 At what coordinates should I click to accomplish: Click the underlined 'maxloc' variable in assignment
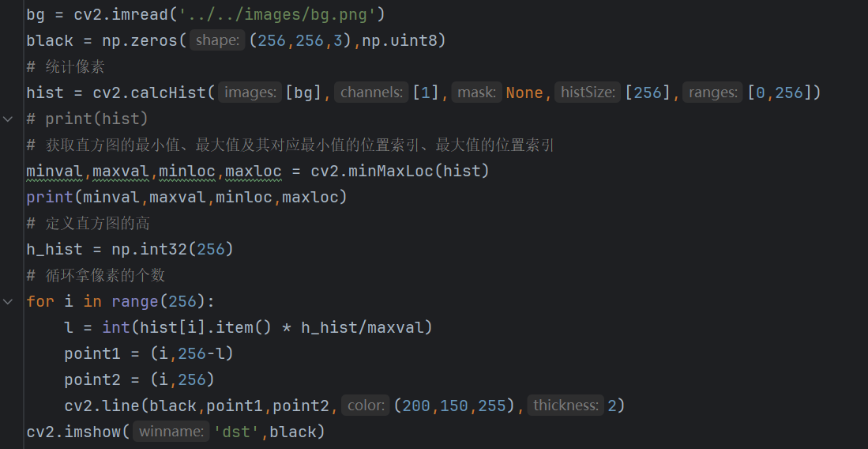click(x=253, y=172)
